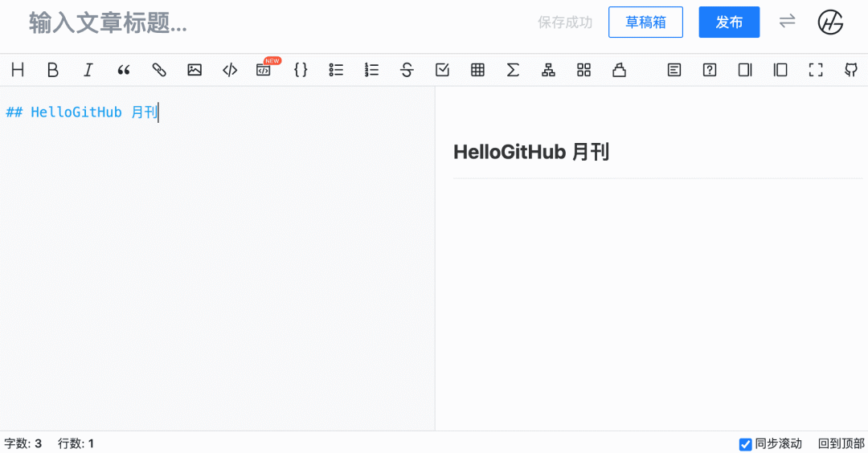Click the switch editor arrows icon

coord(787,22)
